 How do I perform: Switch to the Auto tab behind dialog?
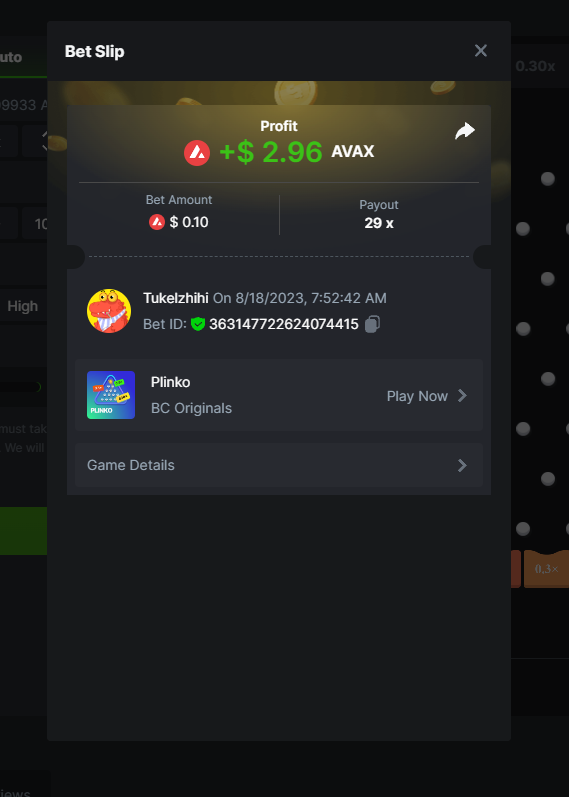11,57
